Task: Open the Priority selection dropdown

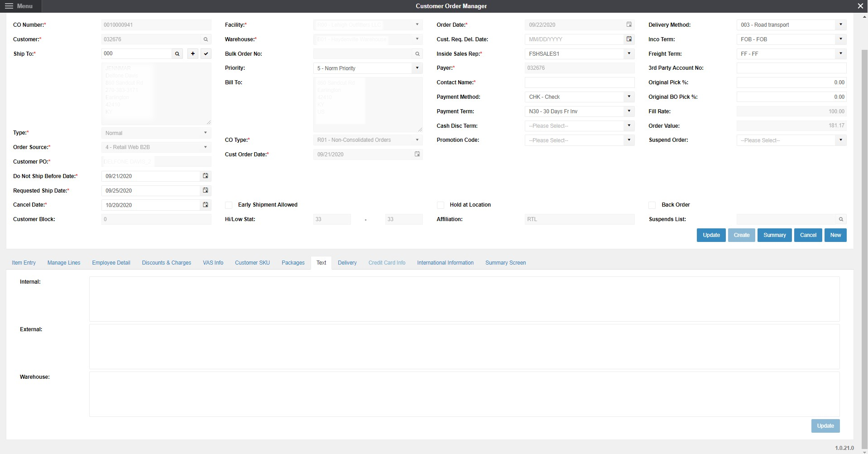Action: [x=417, y=68]
